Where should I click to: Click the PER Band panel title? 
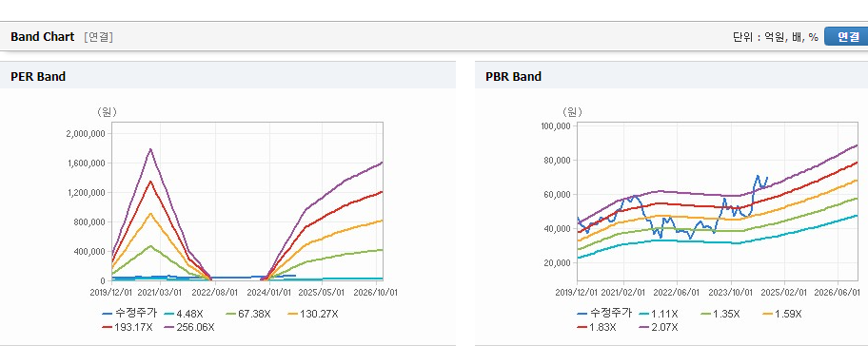[38, 77]
